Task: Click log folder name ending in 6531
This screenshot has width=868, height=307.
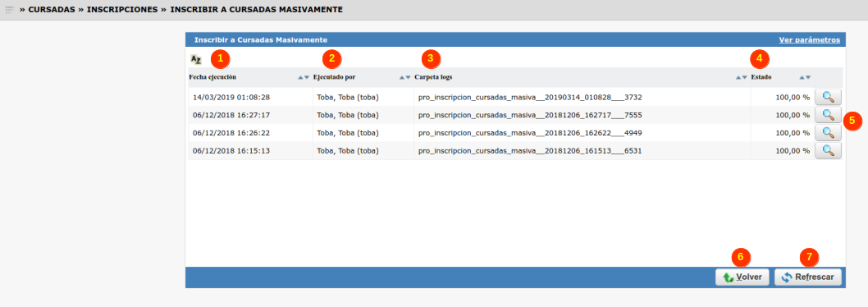Action: coord(530,151)
